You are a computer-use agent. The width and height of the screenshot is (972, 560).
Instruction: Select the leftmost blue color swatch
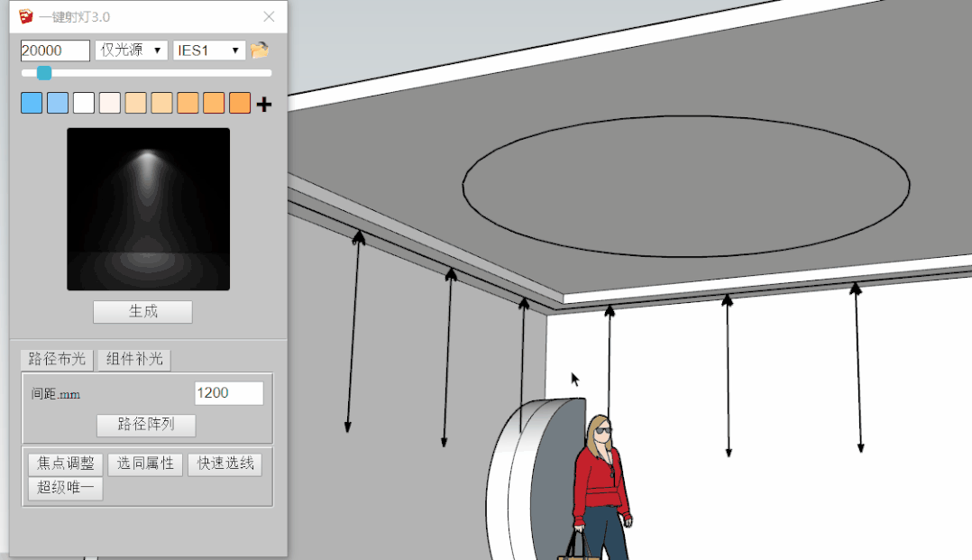tap(32, 104)
